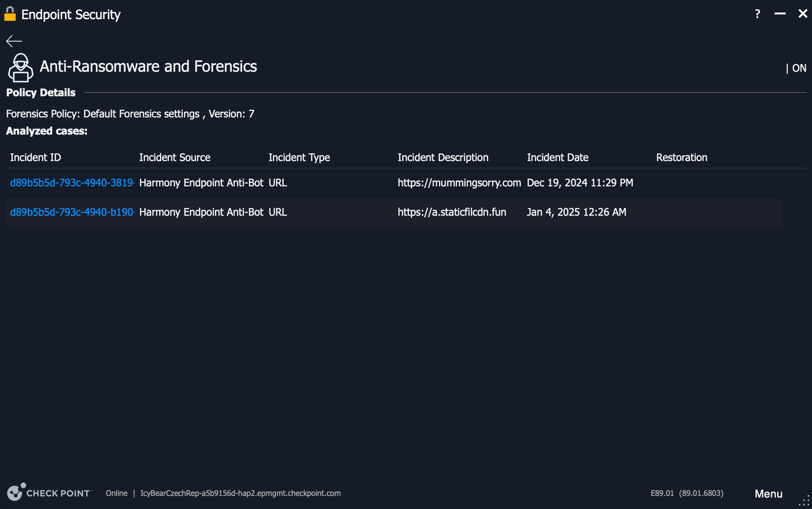
Task: Click the Forensics Policy version text
Action: 130,114
